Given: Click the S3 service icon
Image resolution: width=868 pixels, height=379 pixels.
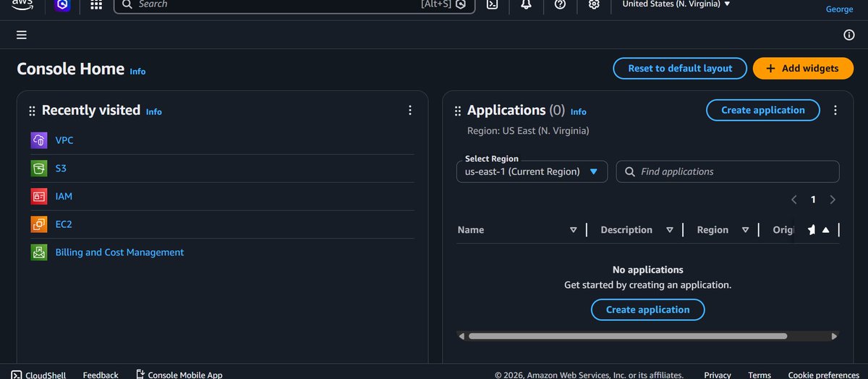Looking at the screenshot, I should [x=39, y=169].
